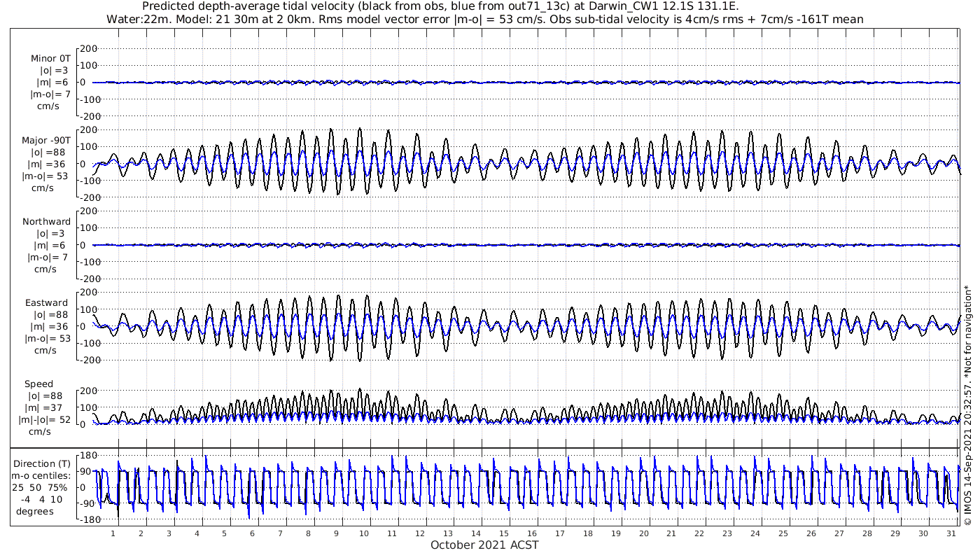The width and height of the screenshot is (980, 560).
Task: Select '|m-o|= 53' under Major -90T
Action: [x=46, y=176]
